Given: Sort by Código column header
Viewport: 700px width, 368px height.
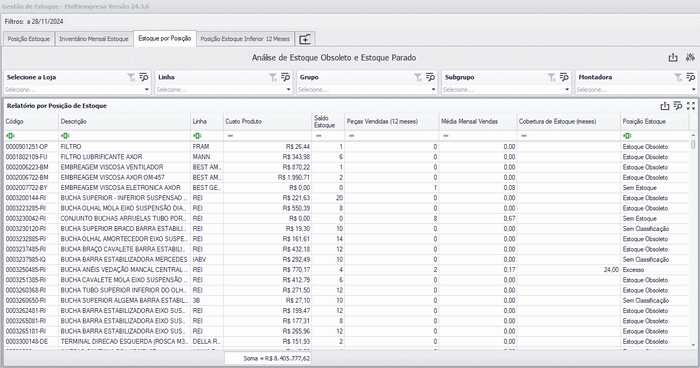Looking at the screenshot, I should (31, 121).
